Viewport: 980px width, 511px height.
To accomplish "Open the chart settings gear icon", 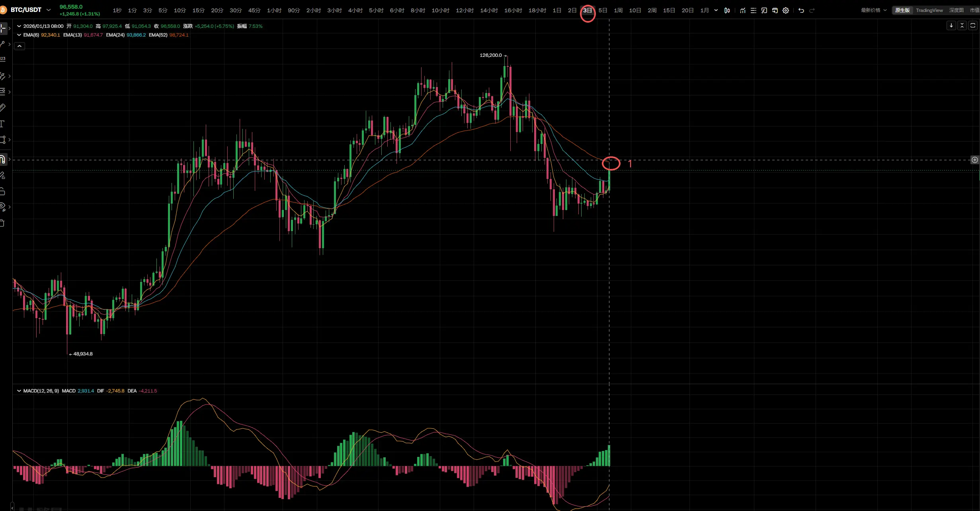I will click(785, 10).
